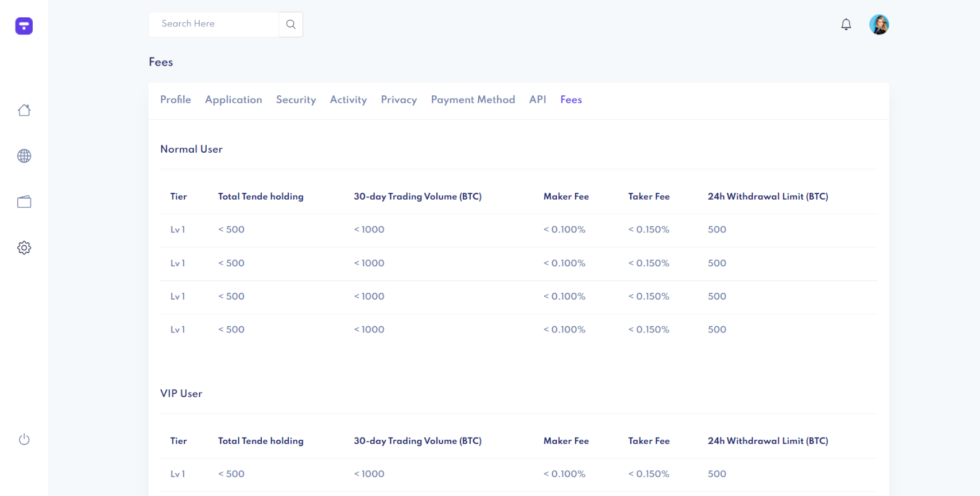Switch to the Application tab
This screenshot has width=980, height=496.
(233, 100)
